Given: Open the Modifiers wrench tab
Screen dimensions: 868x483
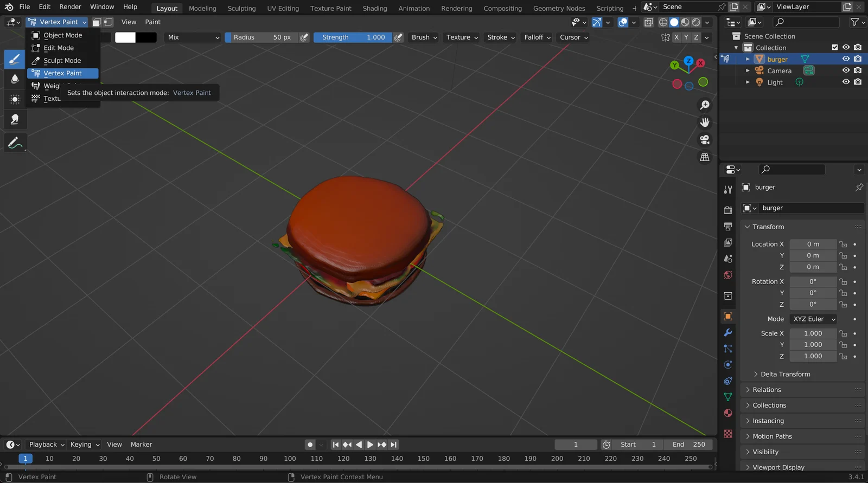Looking at the screenshot, I should pyautogui.click(x=728, y=332).
